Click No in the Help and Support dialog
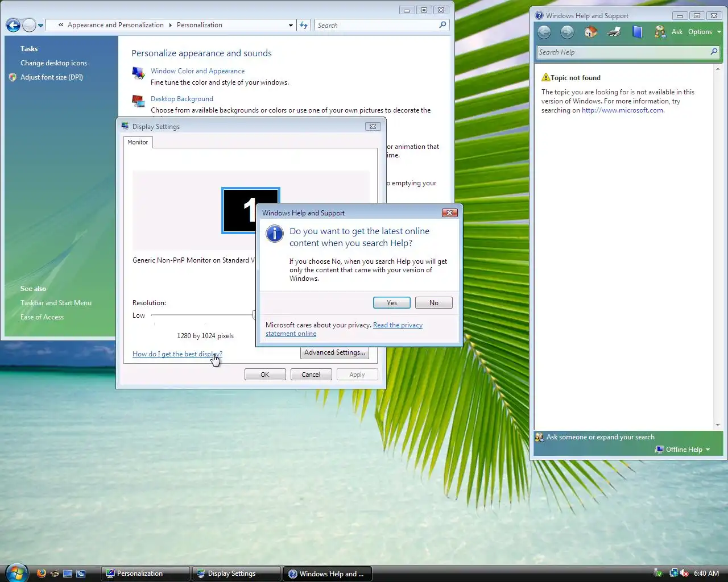Image resolution: width=728 pixels, height=582 pixels. tap(434, 303)
